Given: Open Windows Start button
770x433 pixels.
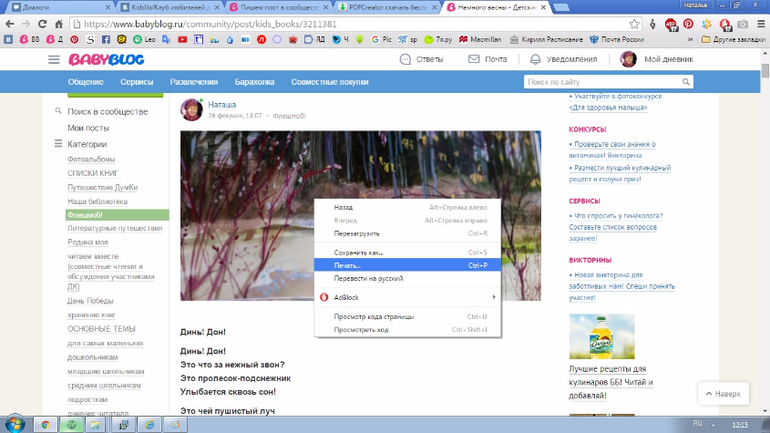Looking at the screenshot, I should tap(14, 424).
